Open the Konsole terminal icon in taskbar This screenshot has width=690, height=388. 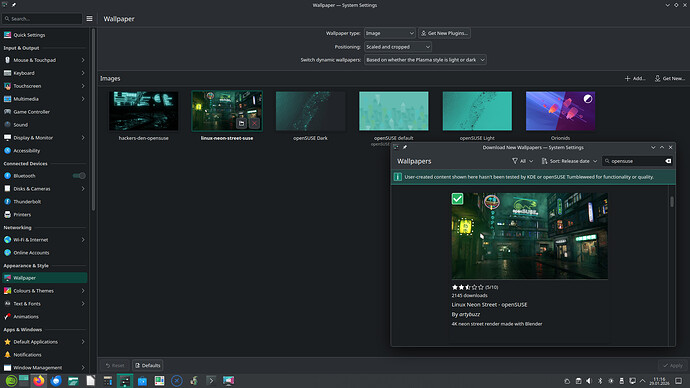click(x=211, y=381)
